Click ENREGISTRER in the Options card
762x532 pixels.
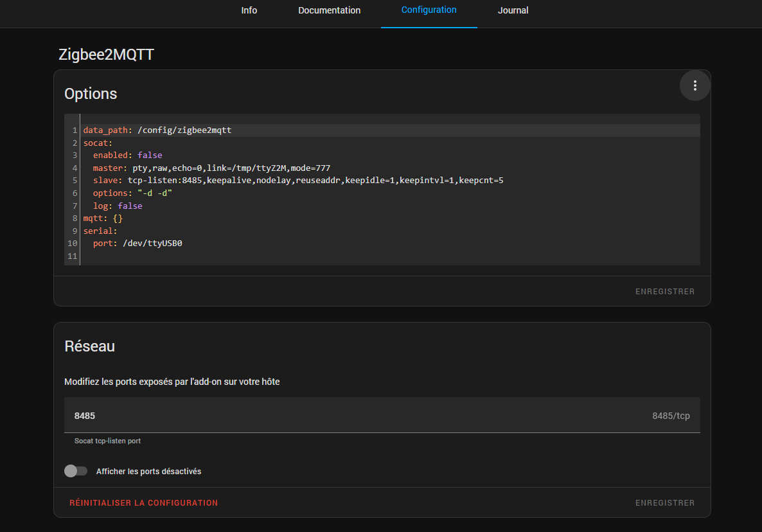coord(665,292)
